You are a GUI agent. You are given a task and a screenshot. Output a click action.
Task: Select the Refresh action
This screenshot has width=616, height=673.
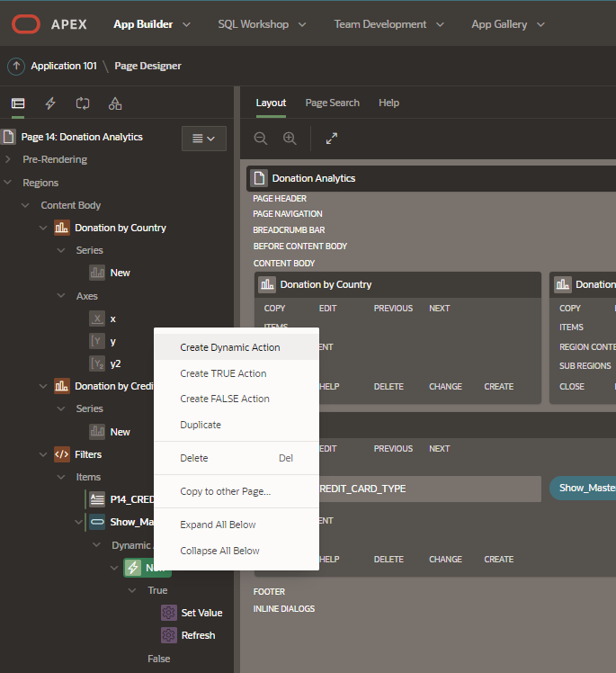pos(198,635)
